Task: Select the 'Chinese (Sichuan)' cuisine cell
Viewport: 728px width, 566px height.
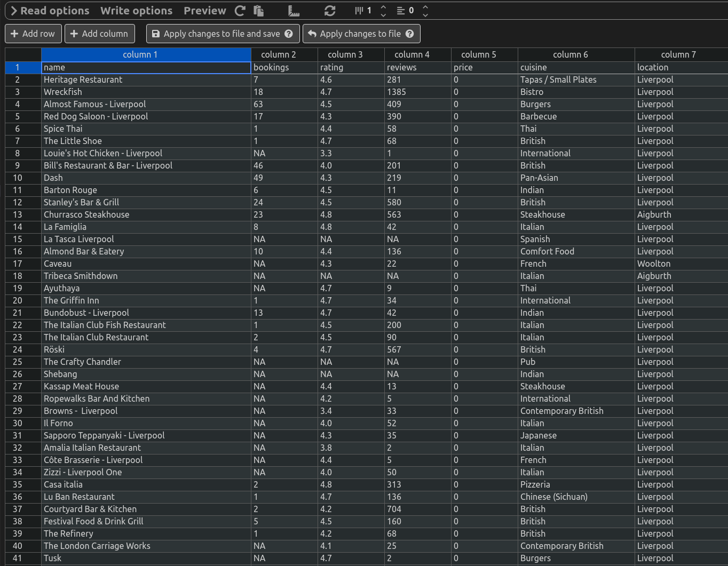Action: pos(576,497)
